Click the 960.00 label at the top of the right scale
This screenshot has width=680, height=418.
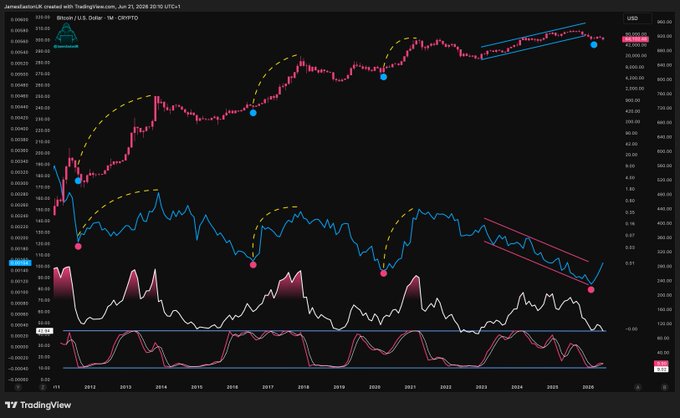tap(664, 22)
